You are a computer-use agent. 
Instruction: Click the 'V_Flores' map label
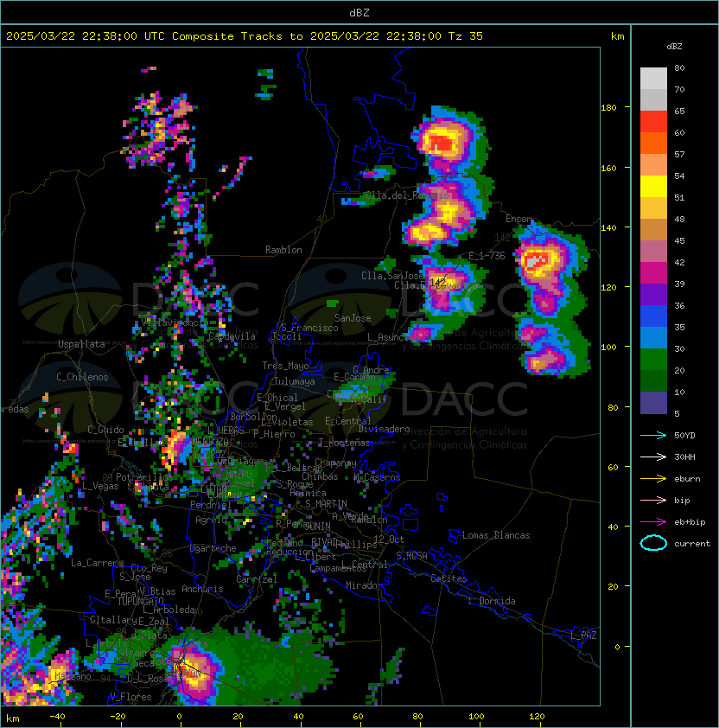(130, 697)
